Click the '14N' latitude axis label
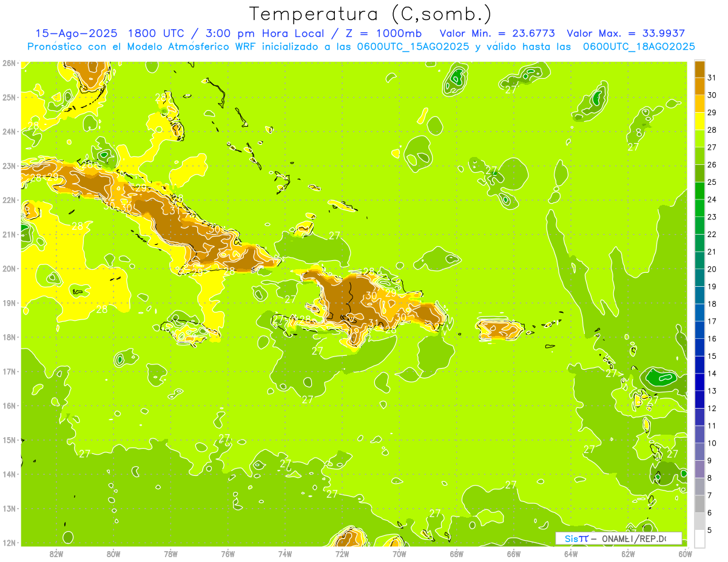Image resolution: width=728 pixels, height=562 pixels. pos(9,474)
